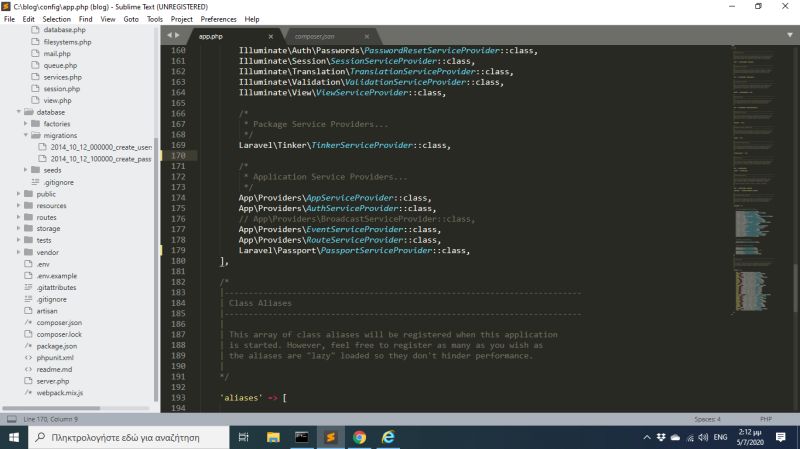Expand the storage folder
800x449 pixels.
[19, 229]
